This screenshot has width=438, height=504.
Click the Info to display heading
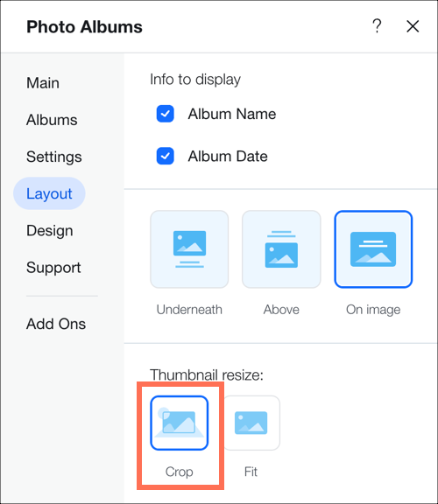[x=195, y=80]
